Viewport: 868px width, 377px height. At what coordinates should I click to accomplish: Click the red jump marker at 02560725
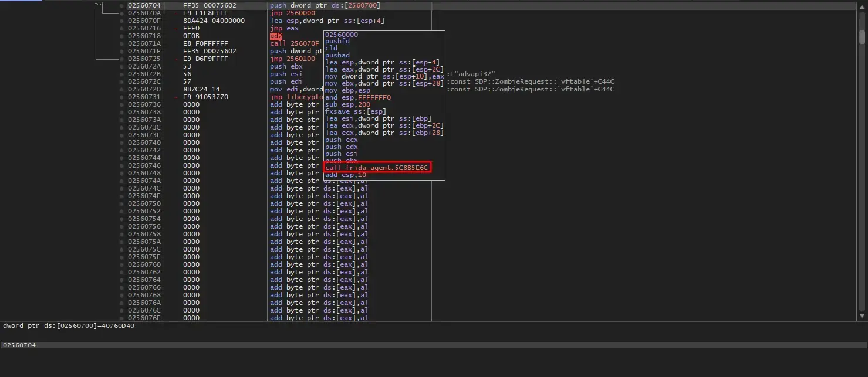tap(177, 59)
